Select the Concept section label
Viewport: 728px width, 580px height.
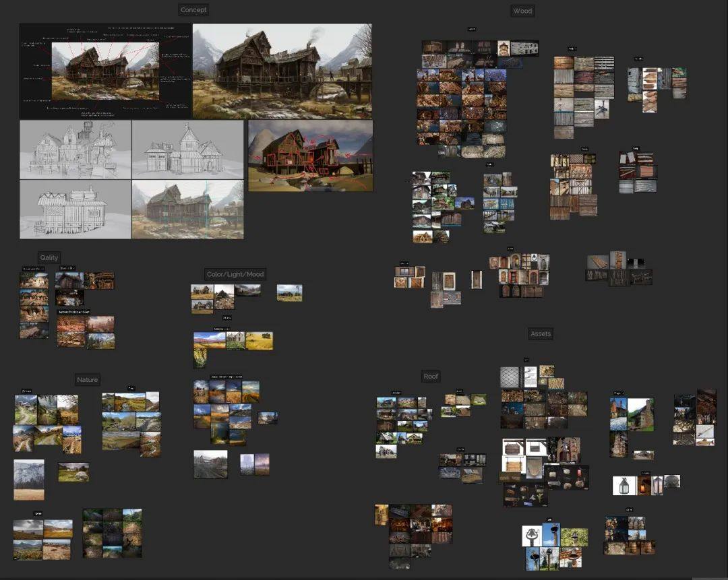click(x=193, y=10)
